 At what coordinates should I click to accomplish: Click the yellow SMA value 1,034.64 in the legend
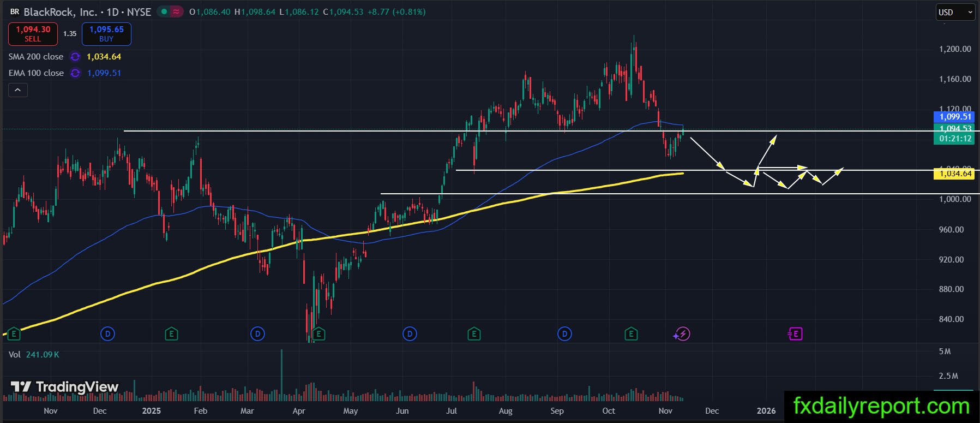(104, 57)
